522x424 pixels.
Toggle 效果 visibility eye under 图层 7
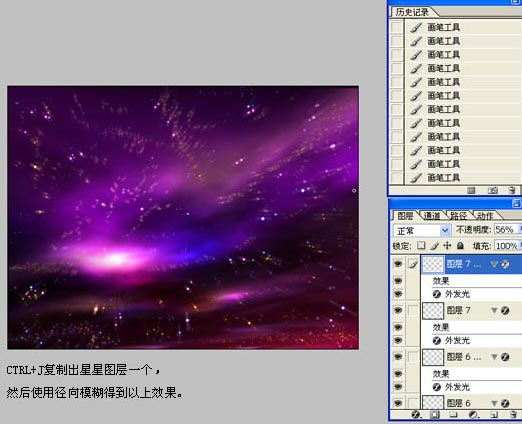[x=398, y=327]
